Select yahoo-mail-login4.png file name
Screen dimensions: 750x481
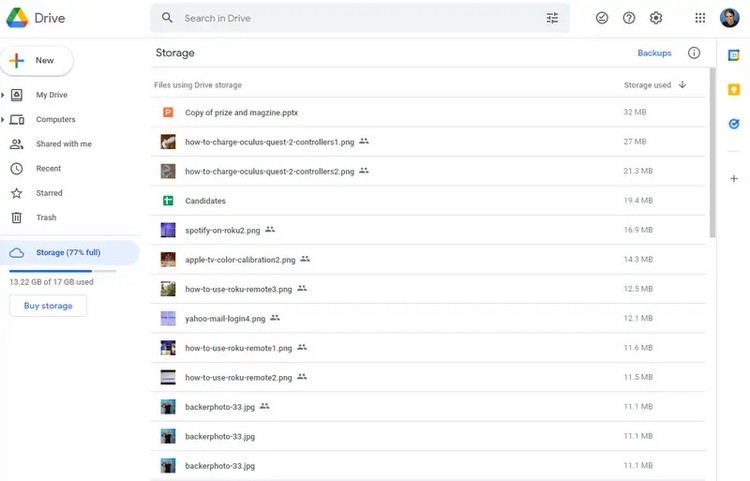pos(225,318)
